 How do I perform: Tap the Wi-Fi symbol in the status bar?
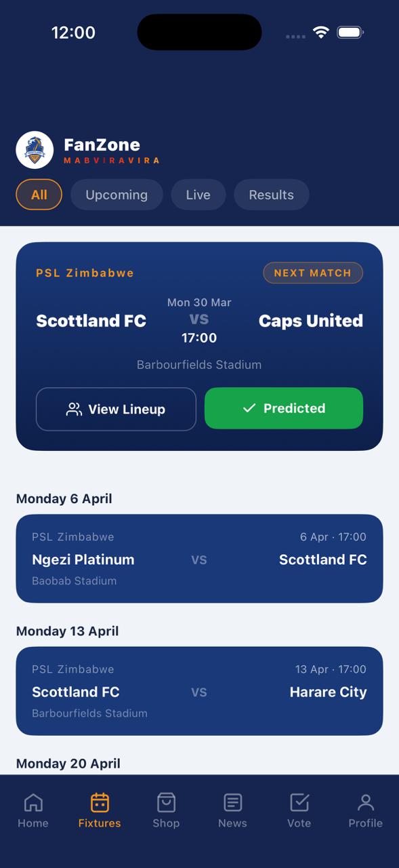(x=320, y=31)
